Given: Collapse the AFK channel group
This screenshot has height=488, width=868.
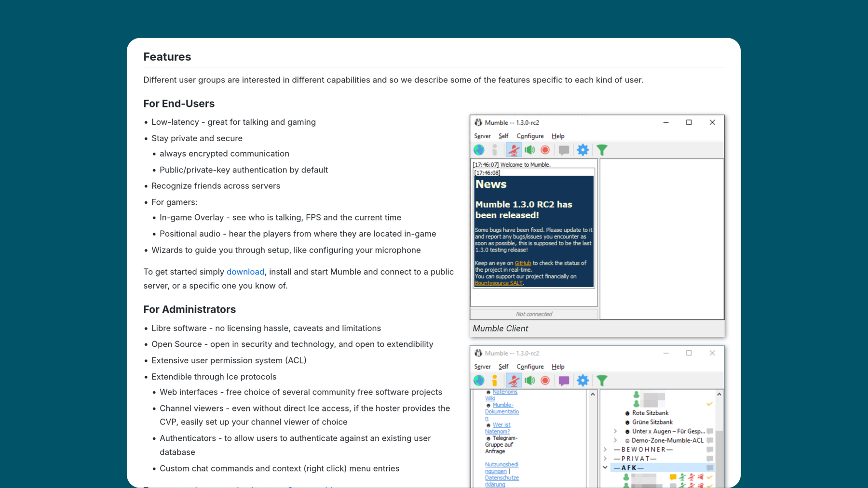Looking at the screenshot, I should (x=605, y=468).
